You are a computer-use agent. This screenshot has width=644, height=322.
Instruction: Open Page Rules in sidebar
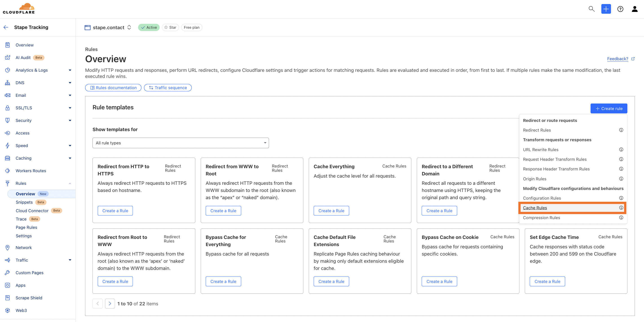click(26, 227)
